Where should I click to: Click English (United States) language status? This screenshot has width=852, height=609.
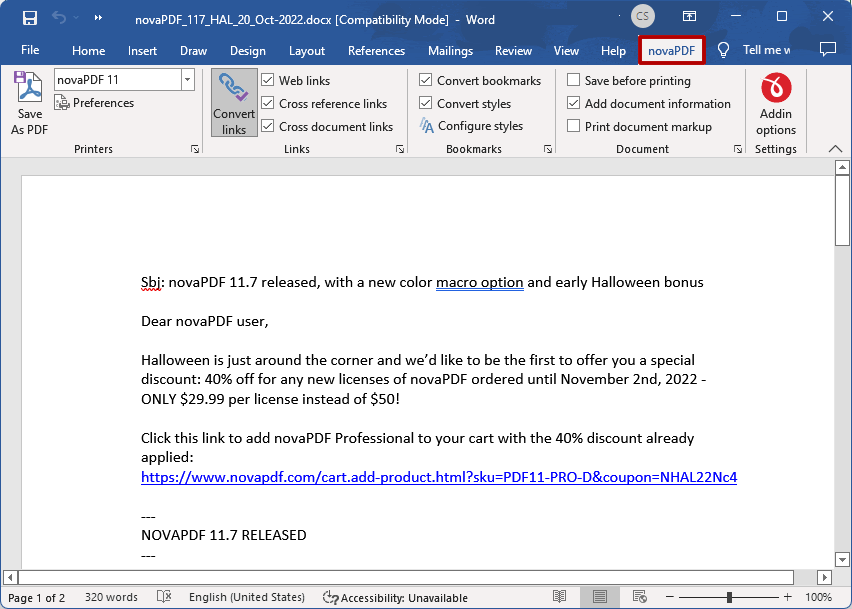point(247,597)
